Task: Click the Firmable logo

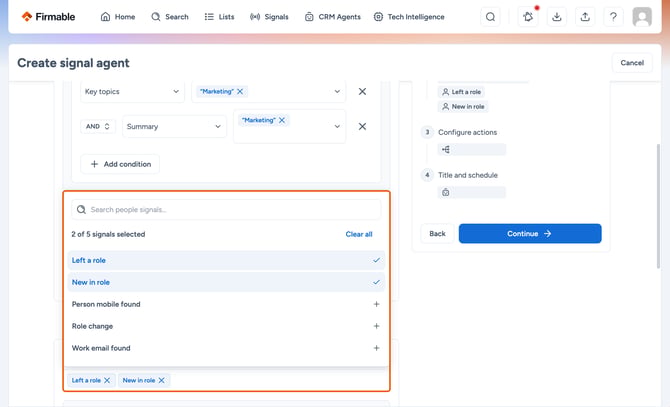Action: 48,17
